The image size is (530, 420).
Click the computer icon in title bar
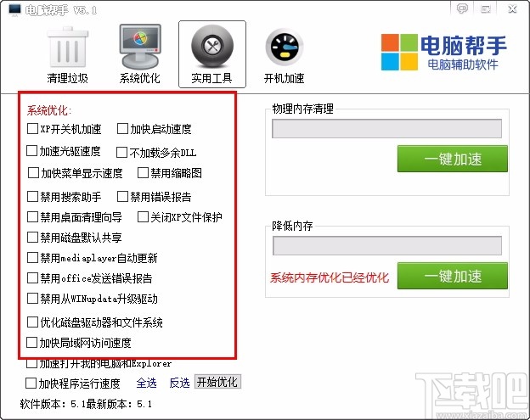tap(15, 9)
